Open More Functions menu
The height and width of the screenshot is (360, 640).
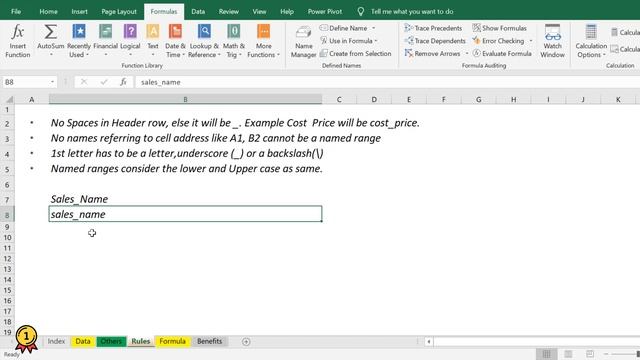coord(263,41)
